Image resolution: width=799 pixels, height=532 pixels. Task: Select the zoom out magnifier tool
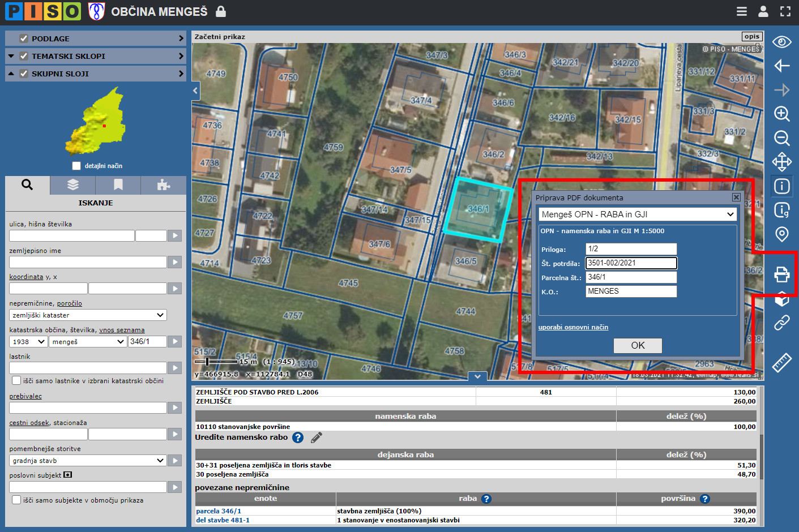pyautogui.click(x=781, y=138)
